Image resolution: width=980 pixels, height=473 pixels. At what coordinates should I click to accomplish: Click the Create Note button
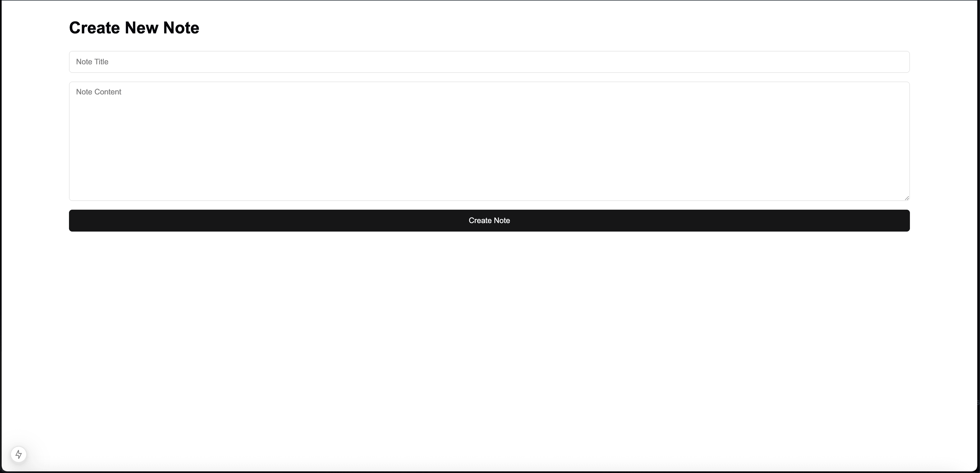click(x=489, y=221)
